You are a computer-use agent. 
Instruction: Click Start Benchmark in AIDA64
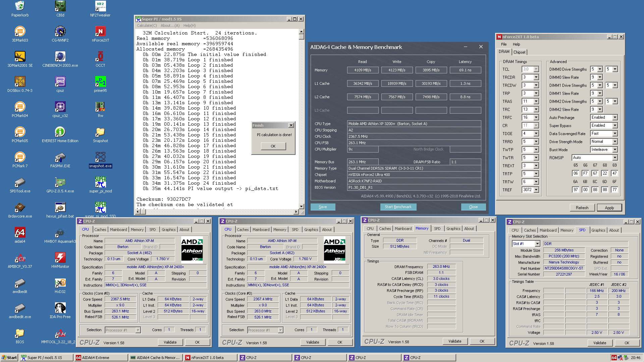click(398, 207)
